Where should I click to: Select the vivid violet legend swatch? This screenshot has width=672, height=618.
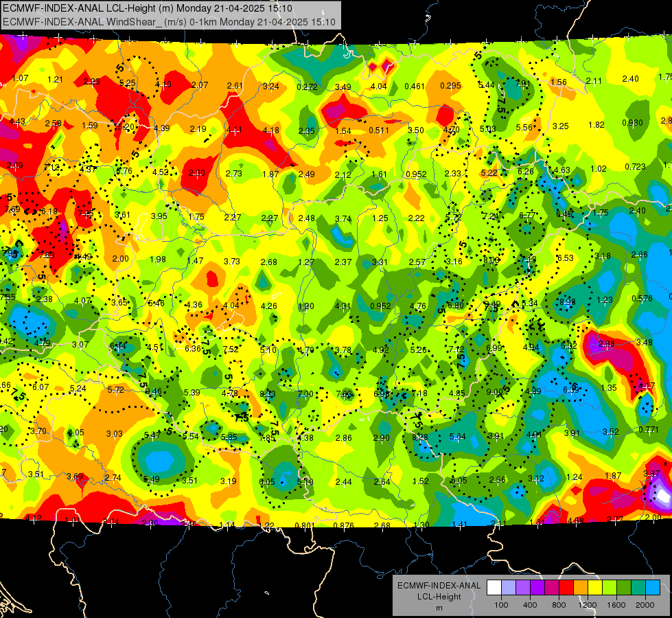tap(537, 588)
